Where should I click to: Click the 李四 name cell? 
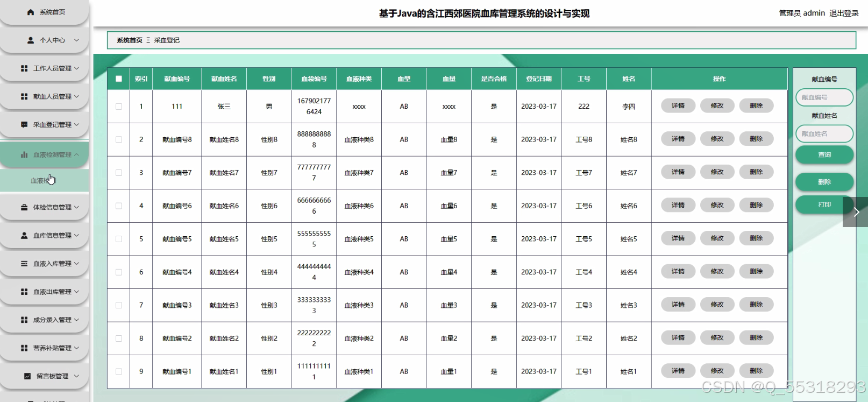(629, 107)
